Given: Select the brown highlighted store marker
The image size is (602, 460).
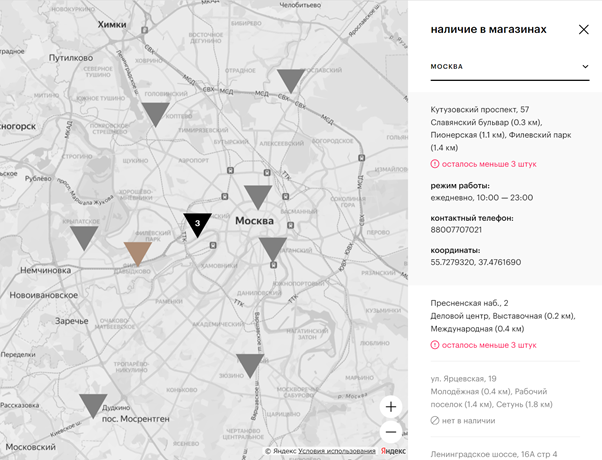Looking at the screenshot, I should [136, 253].
